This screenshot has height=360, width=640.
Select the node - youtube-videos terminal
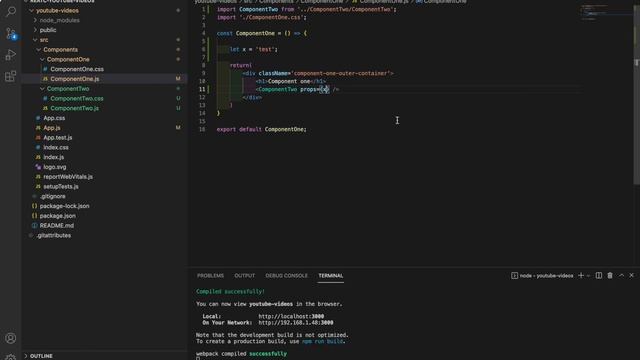point(542,276)
